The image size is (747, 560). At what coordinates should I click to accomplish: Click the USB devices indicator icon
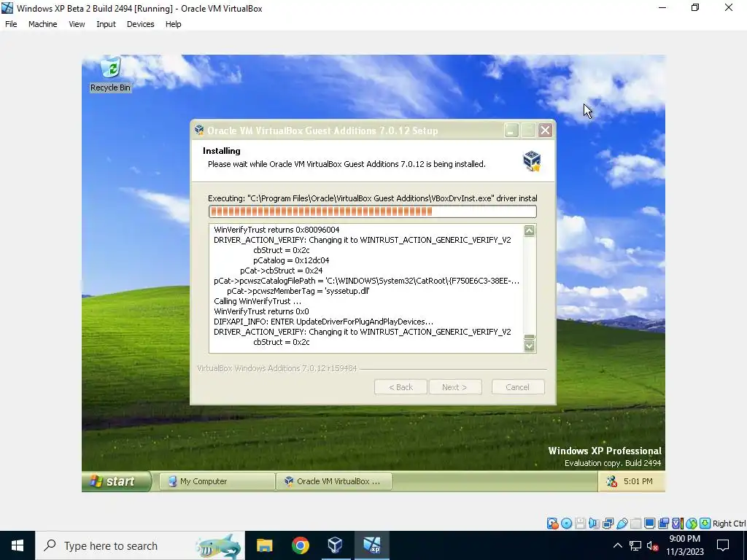coord(622,524)
